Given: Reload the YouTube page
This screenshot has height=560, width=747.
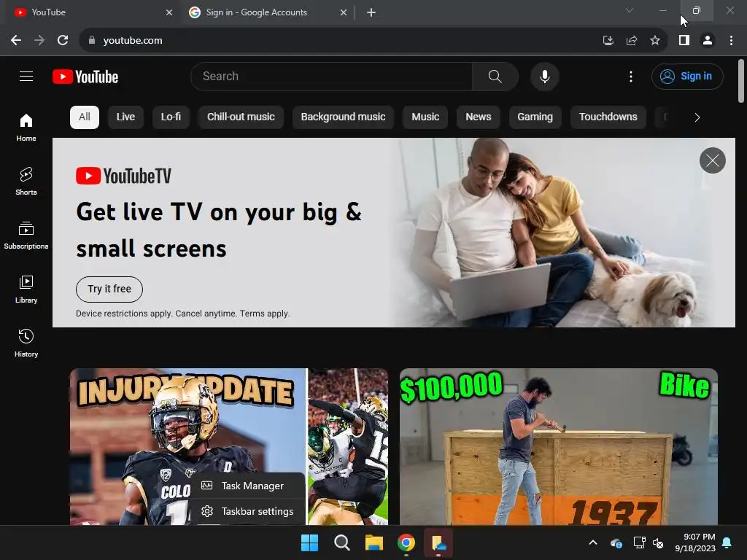Looking at the screenshot, I should 63,41.
